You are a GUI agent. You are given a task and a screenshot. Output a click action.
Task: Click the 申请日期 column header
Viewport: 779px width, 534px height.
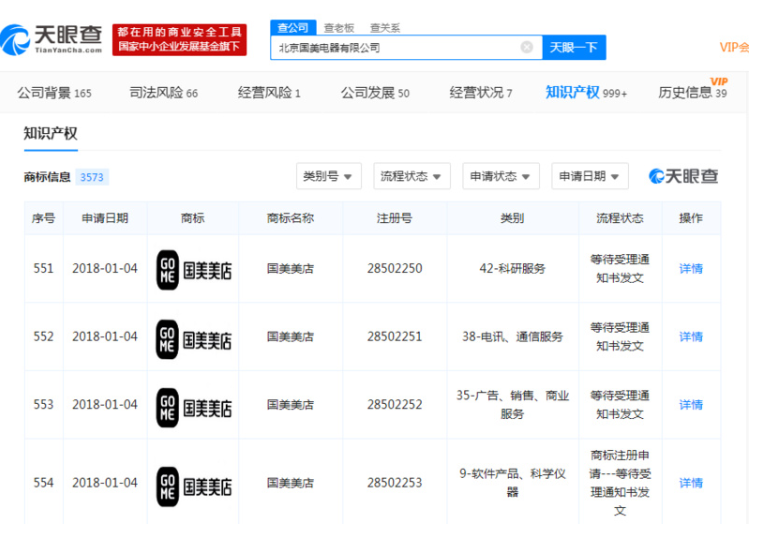point(105,218)
